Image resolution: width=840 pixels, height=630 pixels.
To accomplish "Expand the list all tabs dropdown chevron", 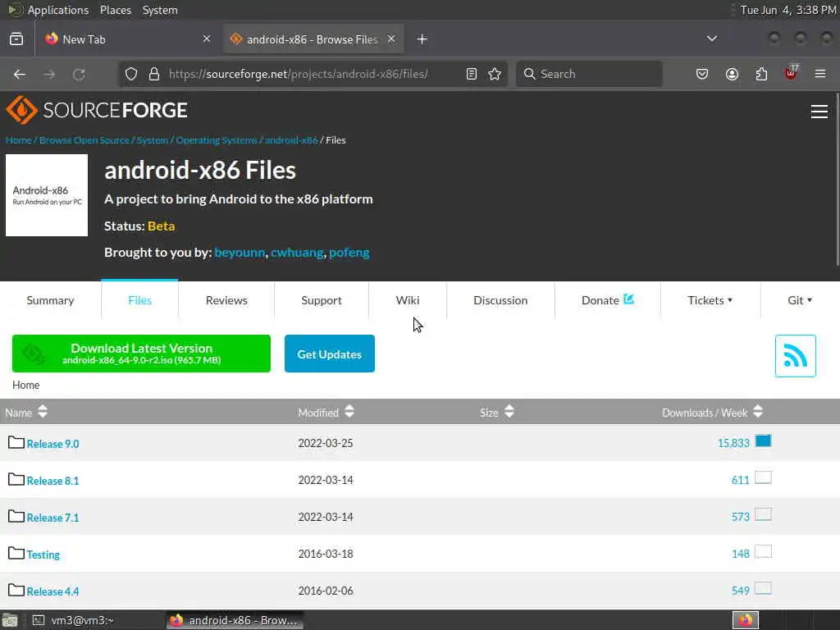I will pos(711,39).
